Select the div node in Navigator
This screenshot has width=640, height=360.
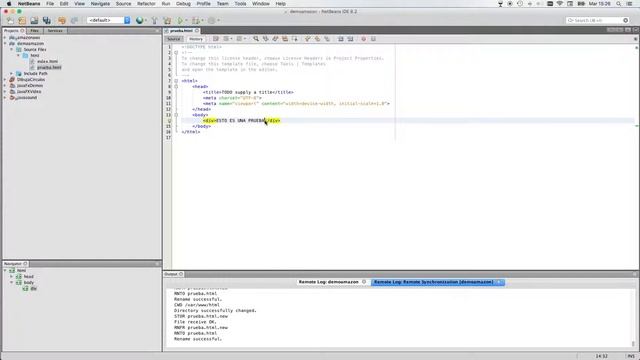click(33, 289)
